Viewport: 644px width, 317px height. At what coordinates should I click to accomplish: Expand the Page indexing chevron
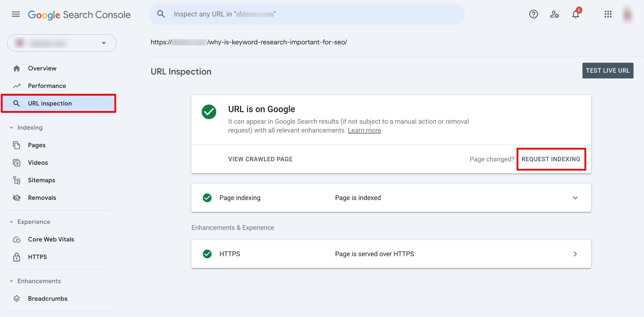click(575, 198)
